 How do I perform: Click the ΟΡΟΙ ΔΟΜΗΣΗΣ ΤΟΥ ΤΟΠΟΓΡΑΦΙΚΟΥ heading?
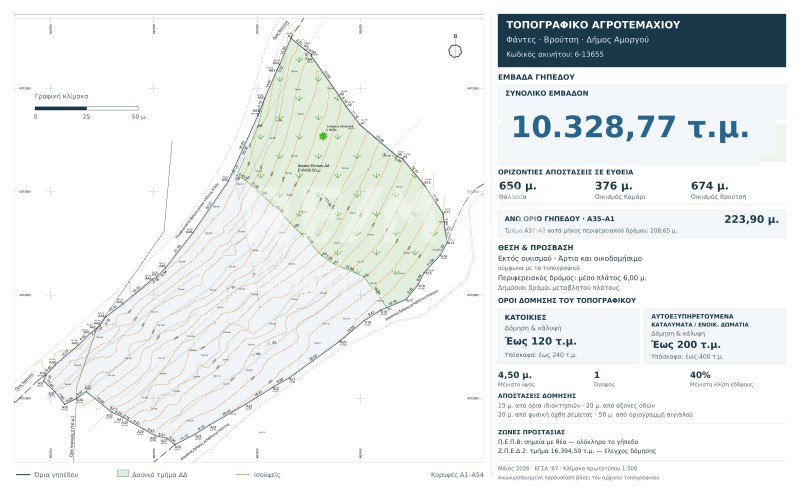coord(567,300)
